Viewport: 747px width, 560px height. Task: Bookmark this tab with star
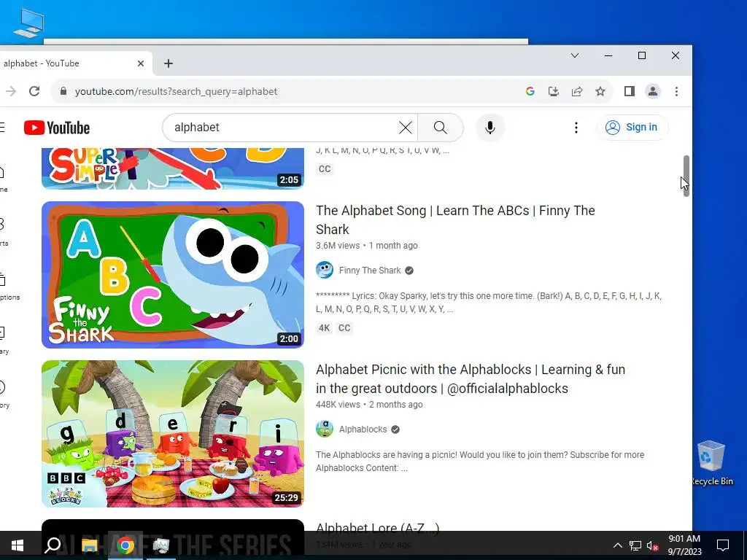click(600, 91)
